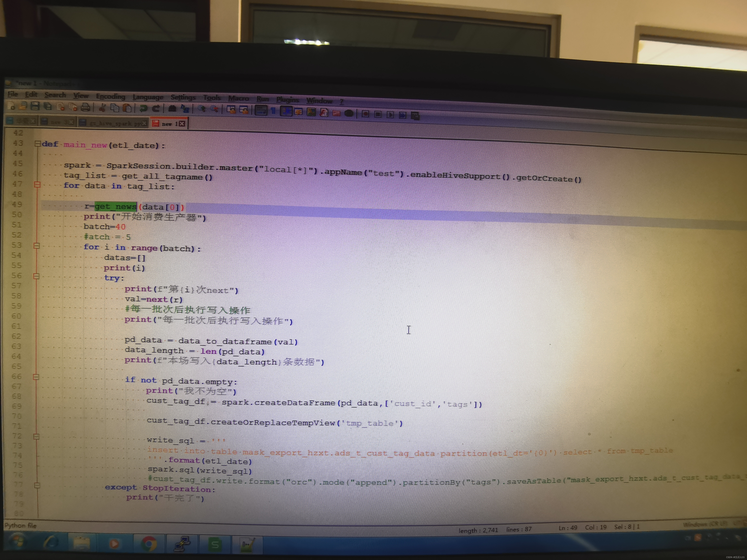The image size is (747, 560).
Task: Click the Open file toolbar icon
Action: coord(23,106)
